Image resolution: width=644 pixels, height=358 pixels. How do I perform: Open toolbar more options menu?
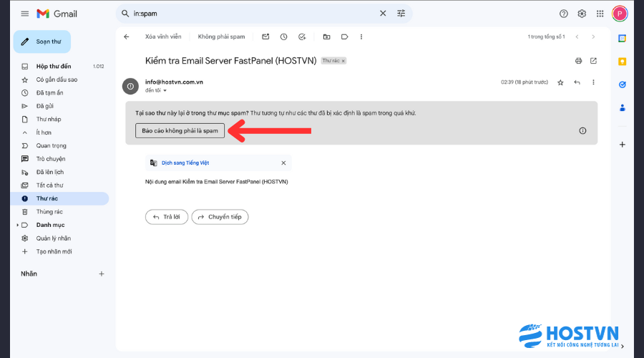click(x=361, y=37)
